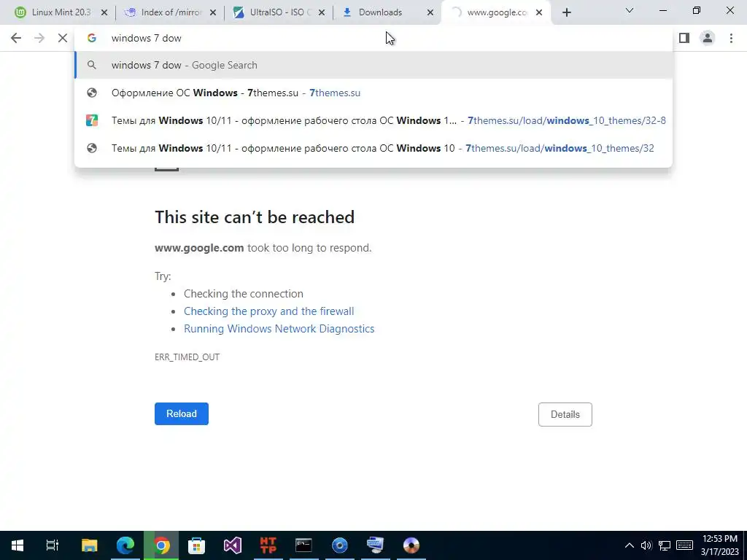Viewport: 747px width, 560px height.
Task: Open Visual Studio from the taskbar
Action: point(233,545)
